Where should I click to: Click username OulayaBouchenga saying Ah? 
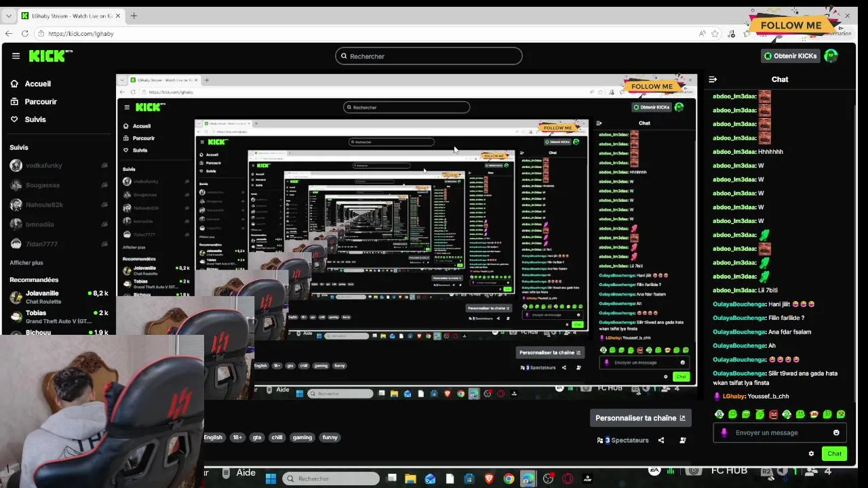pyautogui.click(x=739, y=346)
